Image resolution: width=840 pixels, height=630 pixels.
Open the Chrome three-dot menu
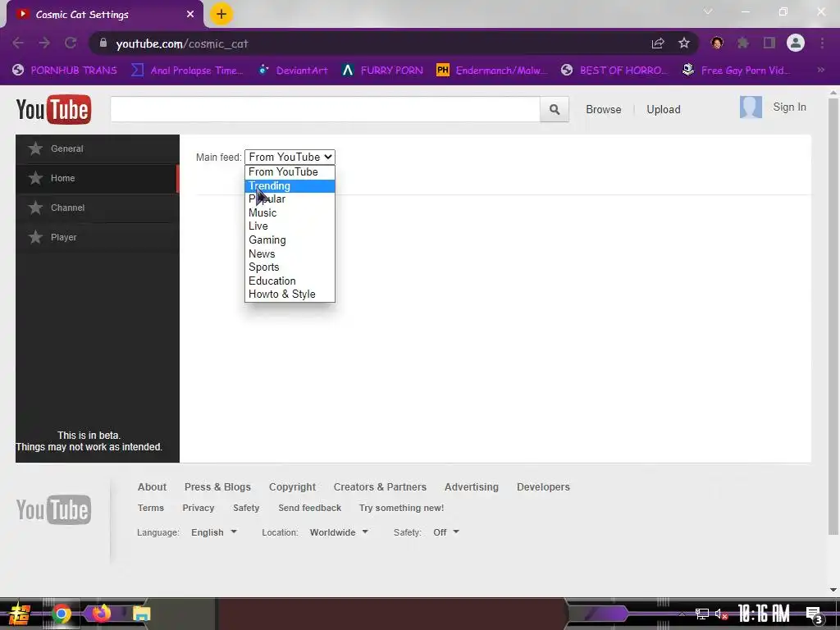822,43
